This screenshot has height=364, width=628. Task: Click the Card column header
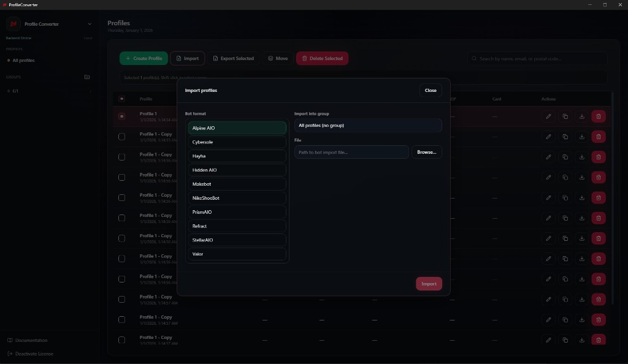[497, 99]
